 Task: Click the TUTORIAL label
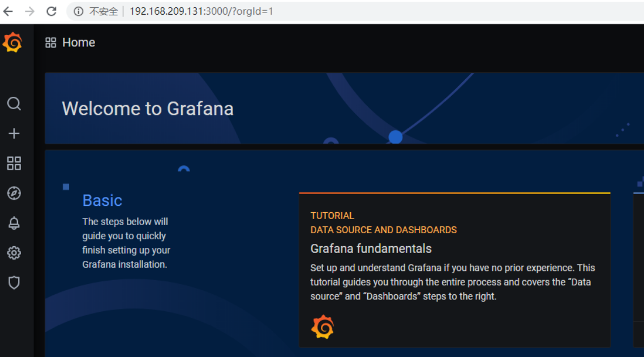coord(332,216)
